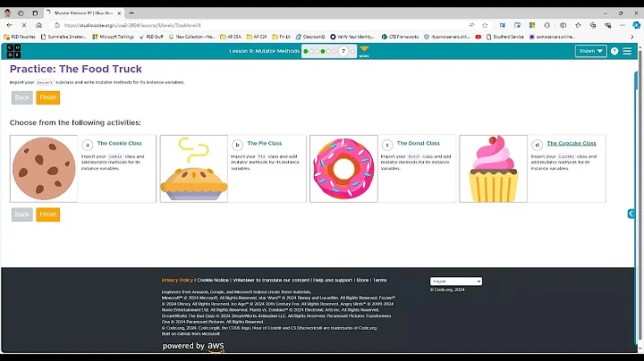
Task: Open the Shawn user account dropdown
Action: [590, 51]
